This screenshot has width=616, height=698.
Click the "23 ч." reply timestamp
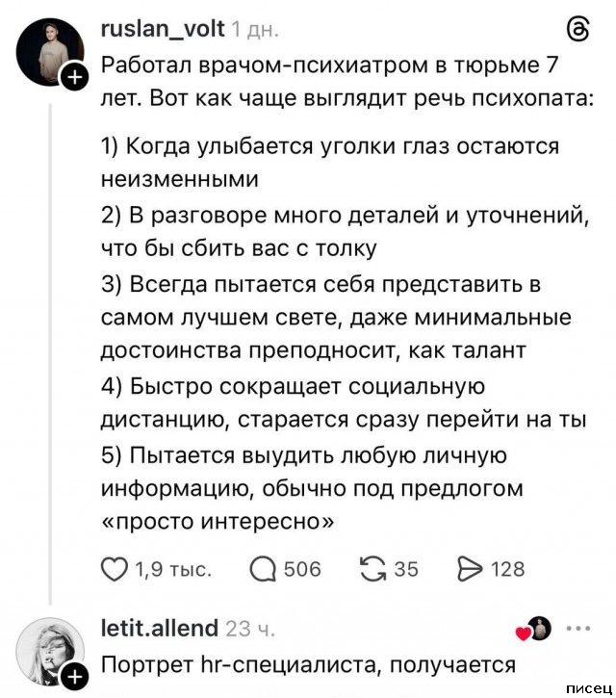pos(249,631)
